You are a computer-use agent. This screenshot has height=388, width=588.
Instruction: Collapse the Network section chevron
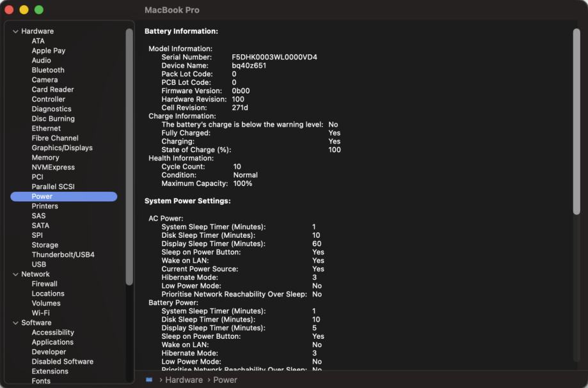(15, 274)
